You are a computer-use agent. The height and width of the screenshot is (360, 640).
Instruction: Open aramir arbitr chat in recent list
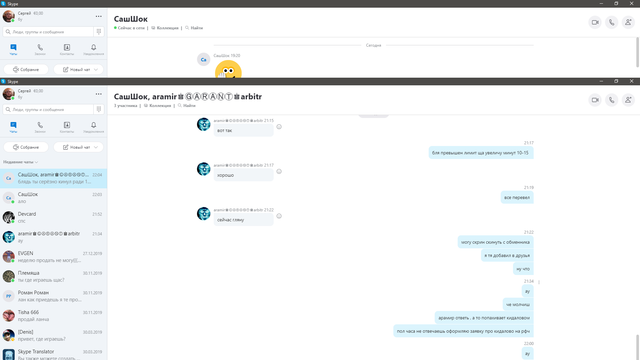click(53, 237)
